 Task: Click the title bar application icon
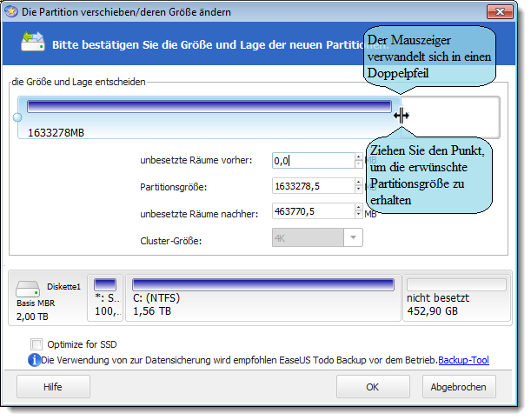point(12,11)
